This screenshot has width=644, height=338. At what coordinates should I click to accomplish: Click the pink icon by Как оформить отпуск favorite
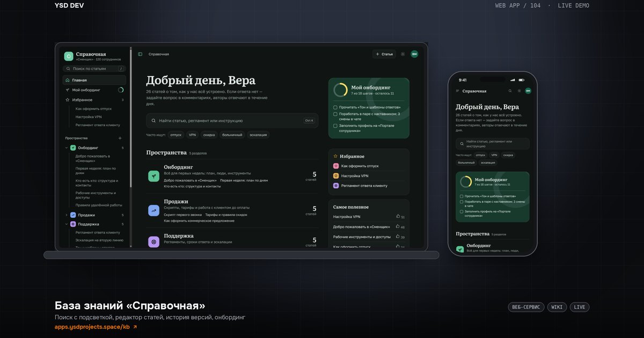coord(336,166)
